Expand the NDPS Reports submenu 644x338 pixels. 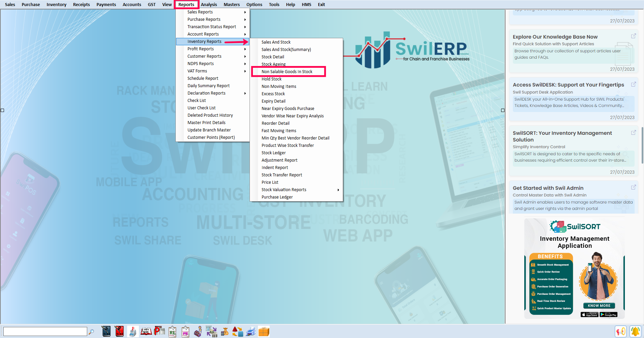click(x=213, y=64)
